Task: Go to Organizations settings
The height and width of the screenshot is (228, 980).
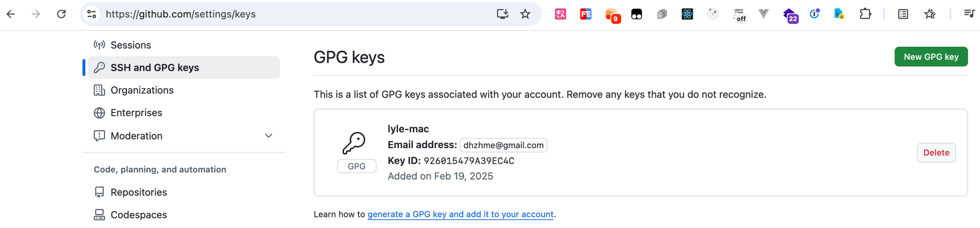Action: click(x=142, y=90)
